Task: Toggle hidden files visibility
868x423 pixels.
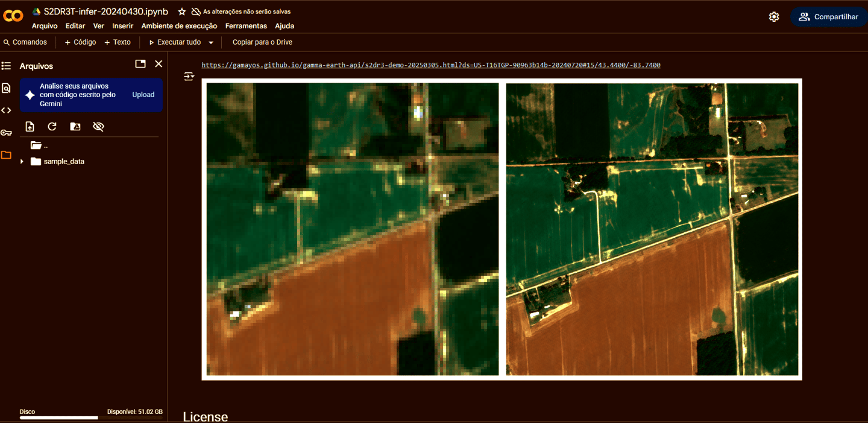Action: point(99,127)
